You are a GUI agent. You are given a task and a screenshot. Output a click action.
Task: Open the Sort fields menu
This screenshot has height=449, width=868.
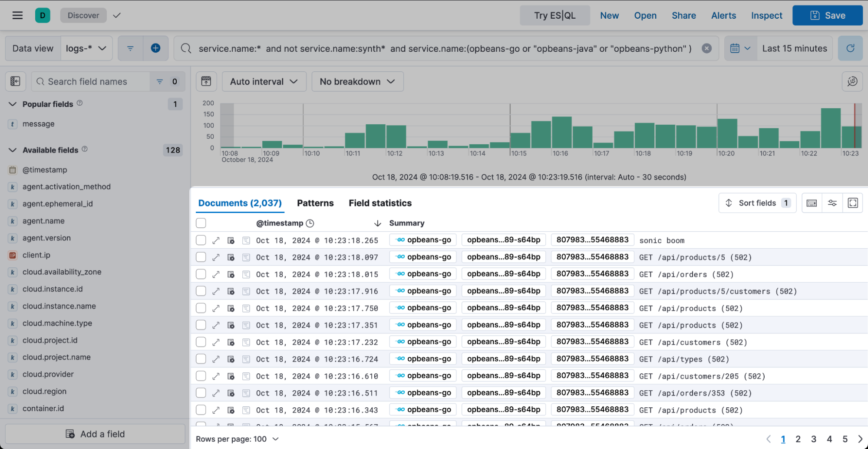tap(757, 203)
